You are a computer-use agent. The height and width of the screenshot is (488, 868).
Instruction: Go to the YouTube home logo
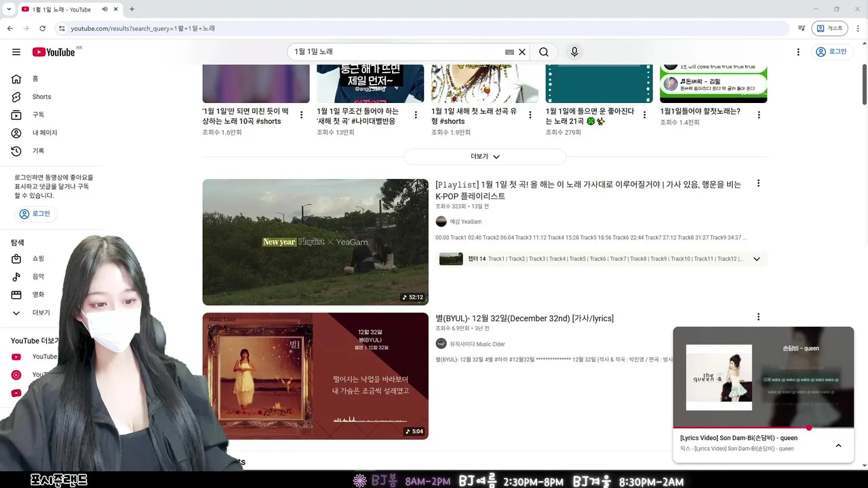[54, 52]
